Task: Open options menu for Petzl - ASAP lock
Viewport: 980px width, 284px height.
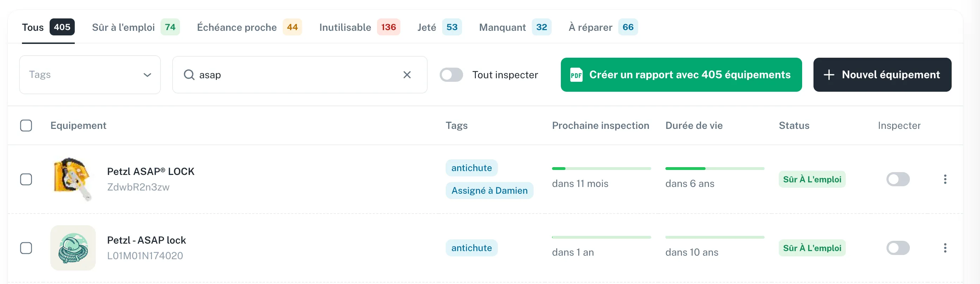Action: tap(945, 248)
